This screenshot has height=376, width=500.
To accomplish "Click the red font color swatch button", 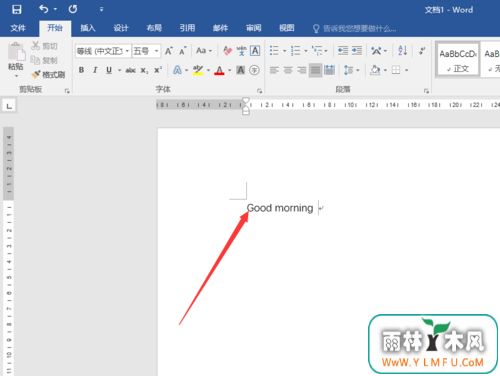I will (219, 70).
